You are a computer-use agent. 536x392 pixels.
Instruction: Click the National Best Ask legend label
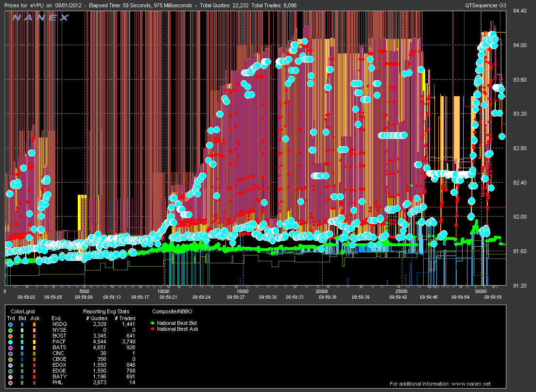[x=178, y=329]
